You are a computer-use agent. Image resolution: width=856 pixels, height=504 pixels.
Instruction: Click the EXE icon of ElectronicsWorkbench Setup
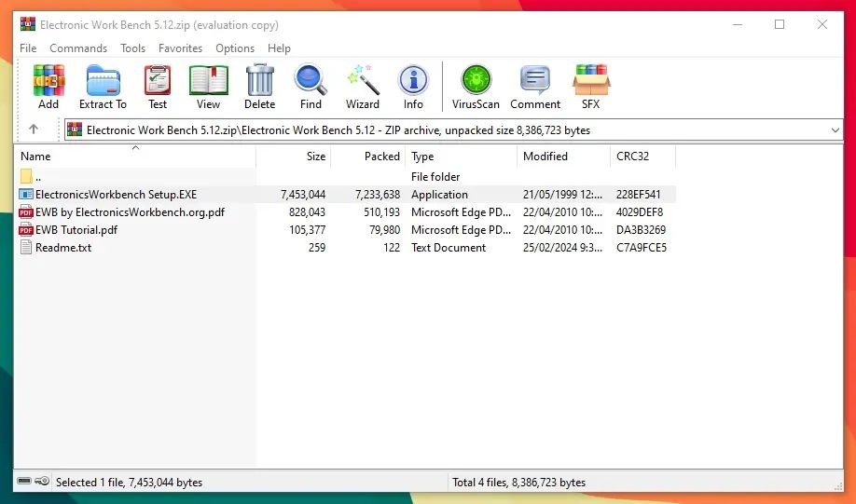click(x=26, y=194)
